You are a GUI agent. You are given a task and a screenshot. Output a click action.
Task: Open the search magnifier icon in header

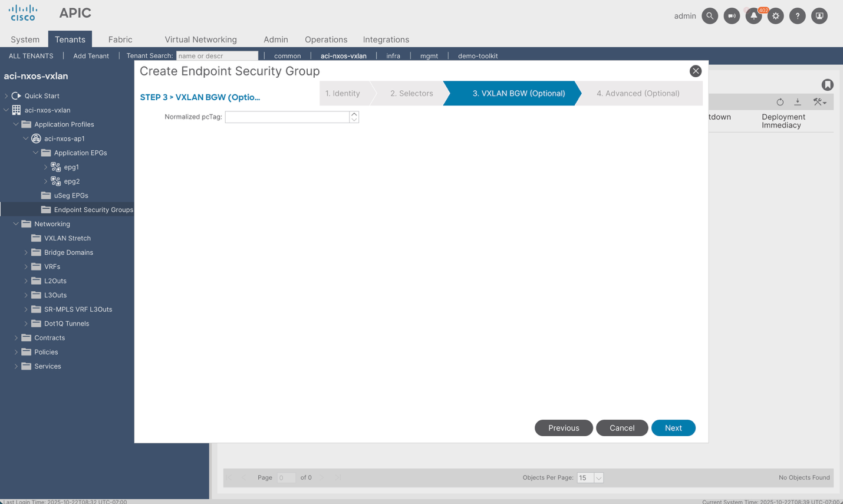click(710, 16)
